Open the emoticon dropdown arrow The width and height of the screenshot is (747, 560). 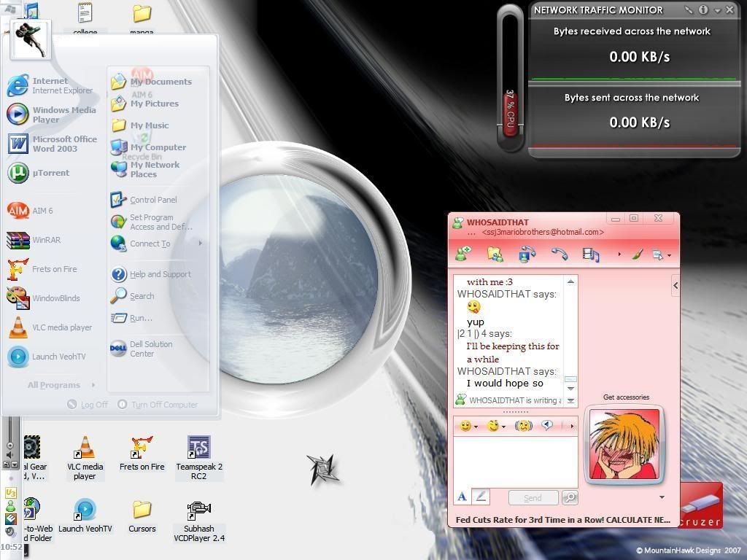click(x=476, y=427)
